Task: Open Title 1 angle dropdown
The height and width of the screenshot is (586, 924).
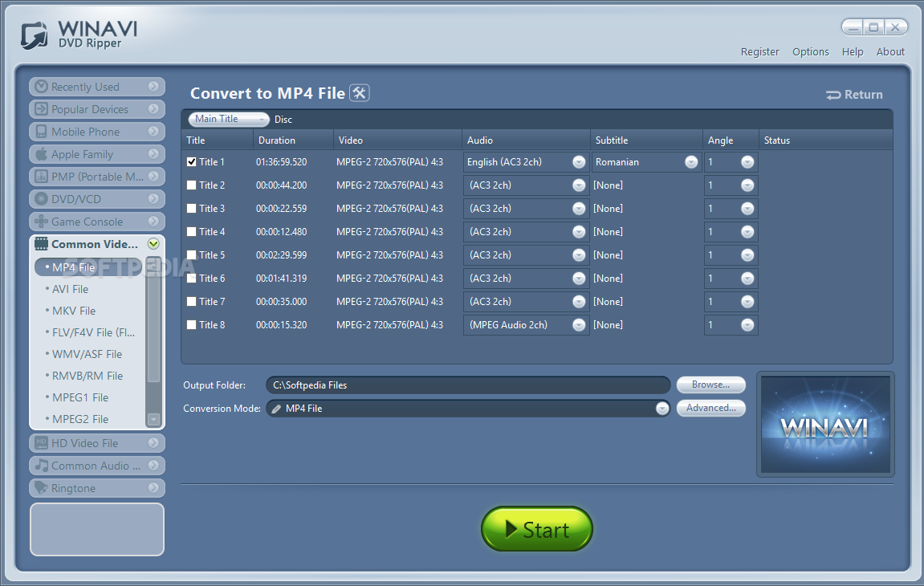Action: tap(747, 162)
